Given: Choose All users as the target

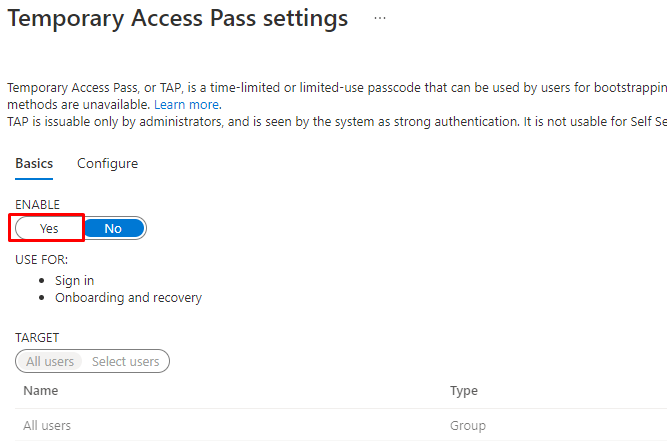Looking at the screenshot, I should click(x=50, y=361).
